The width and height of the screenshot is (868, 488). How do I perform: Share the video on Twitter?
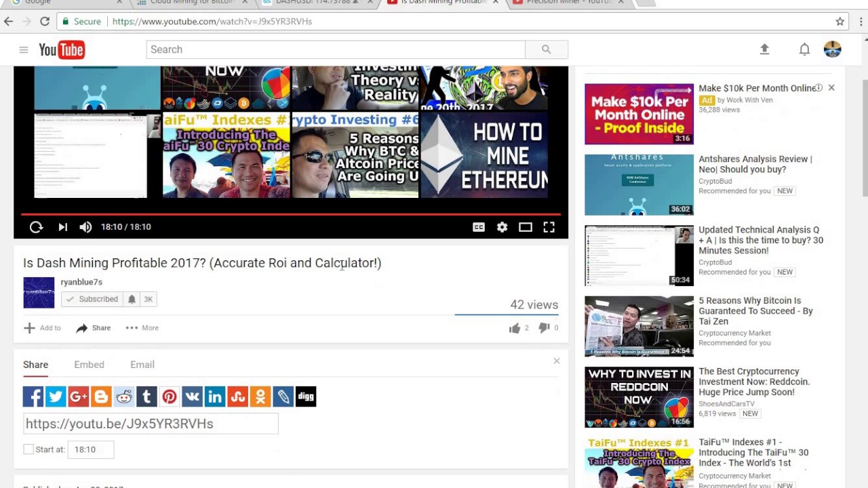click(x=56, y=396)
